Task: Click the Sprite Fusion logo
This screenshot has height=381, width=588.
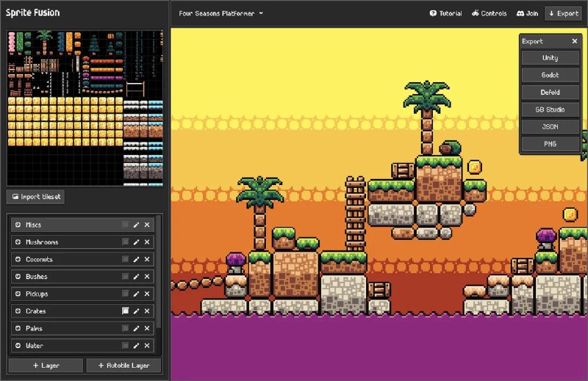Action: point(32,12)
